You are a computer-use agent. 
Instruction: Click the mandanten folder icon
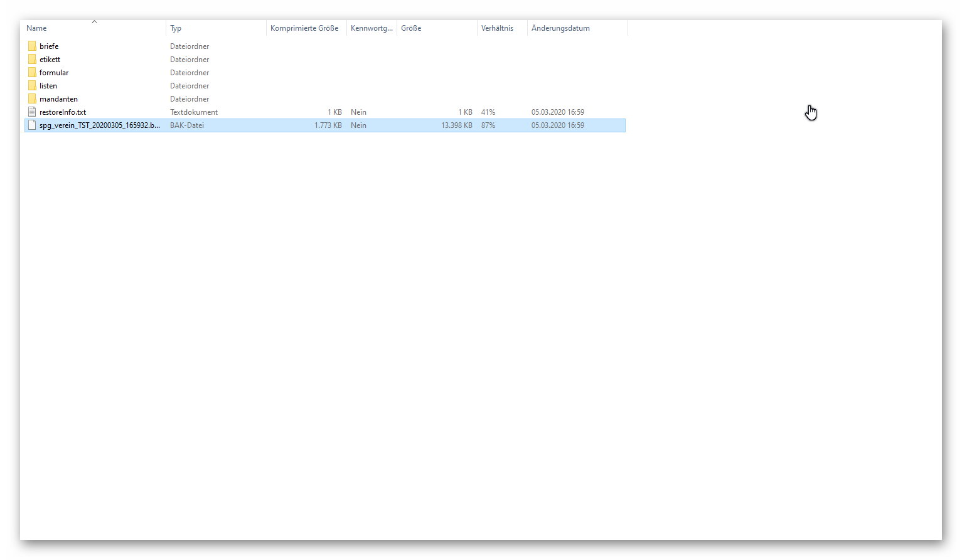(x=32, y=99)
